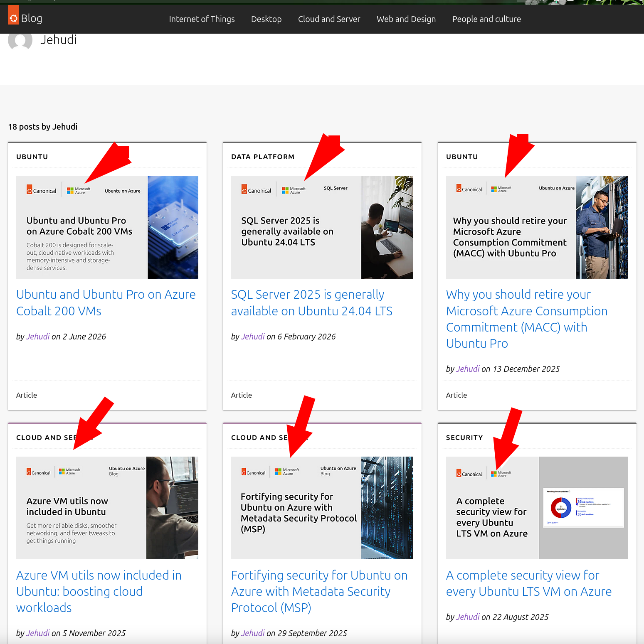Click the Article label under SQL Server card
This screenshot has width=644, height=644.
click(242, 395)
